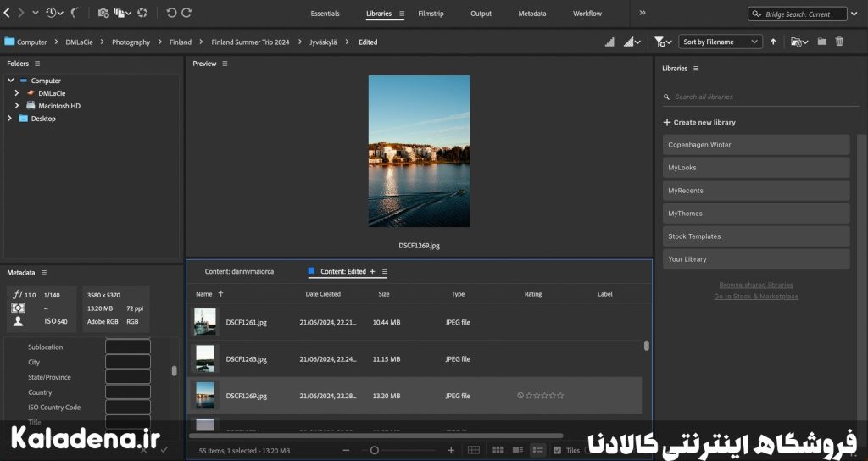Screen dimensions: 868x461
Task: Click the Country metadata field
Action: pyautogui.click(x=128, y=392)
